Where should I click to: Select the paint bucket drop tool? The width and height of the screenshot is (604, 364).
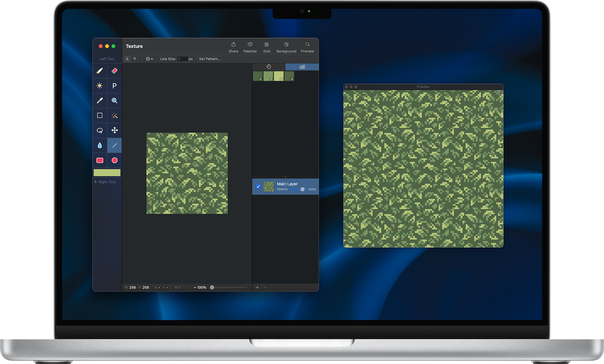coord(100,145)
